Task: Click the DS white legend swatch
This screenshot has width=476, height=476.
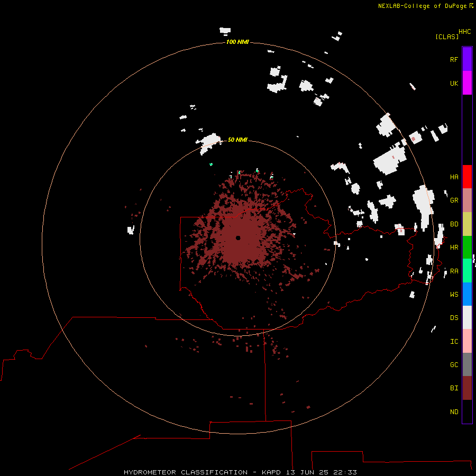Action: point(467,317)
